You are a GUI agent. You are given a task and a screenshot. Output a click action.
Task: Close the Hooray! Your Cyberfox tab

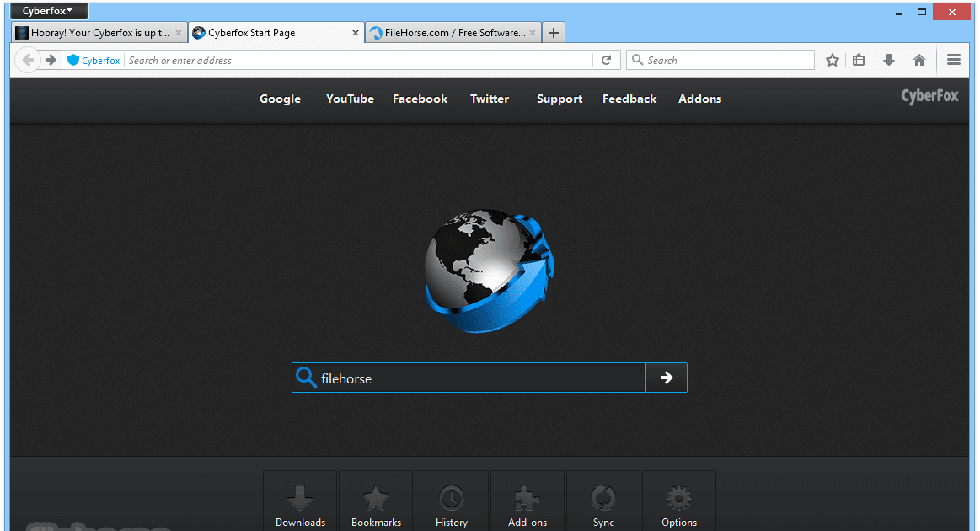pyautogui.click(x=179, y=33)
